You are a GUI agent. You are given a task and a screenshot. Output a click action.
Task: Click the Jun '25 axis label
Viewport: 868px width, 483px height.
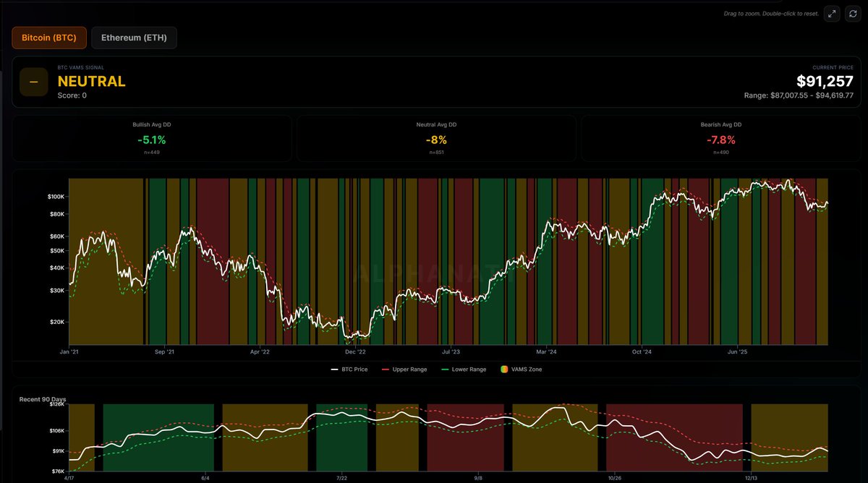click(x=737, y=352)
